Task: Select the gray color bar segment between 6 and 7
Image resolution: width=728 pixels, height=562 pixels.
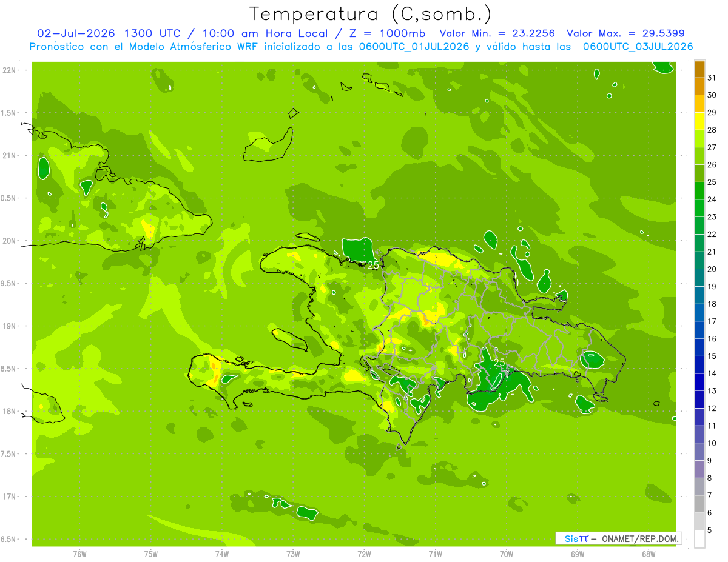Action: point(699,504)
